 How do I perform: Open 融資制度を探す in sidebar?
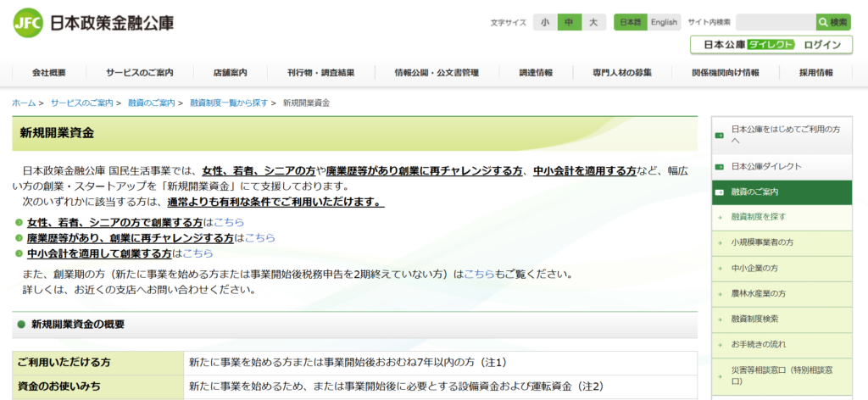[782, 218]
